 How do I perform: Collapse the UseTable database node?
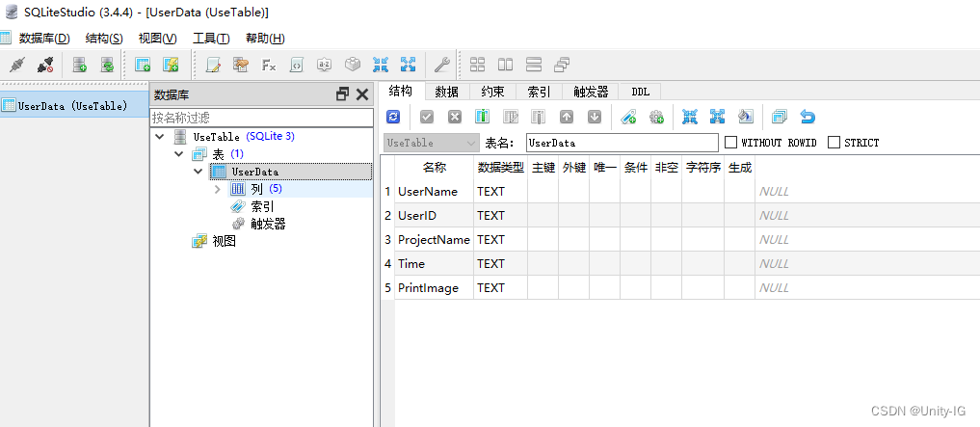tap(160, 137)
